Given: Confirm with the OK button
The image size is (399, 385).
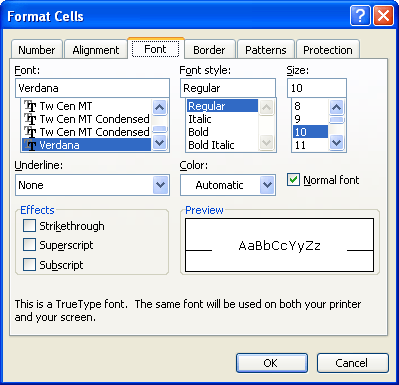Looking at the screenshot, I should (x=272, y=363).
